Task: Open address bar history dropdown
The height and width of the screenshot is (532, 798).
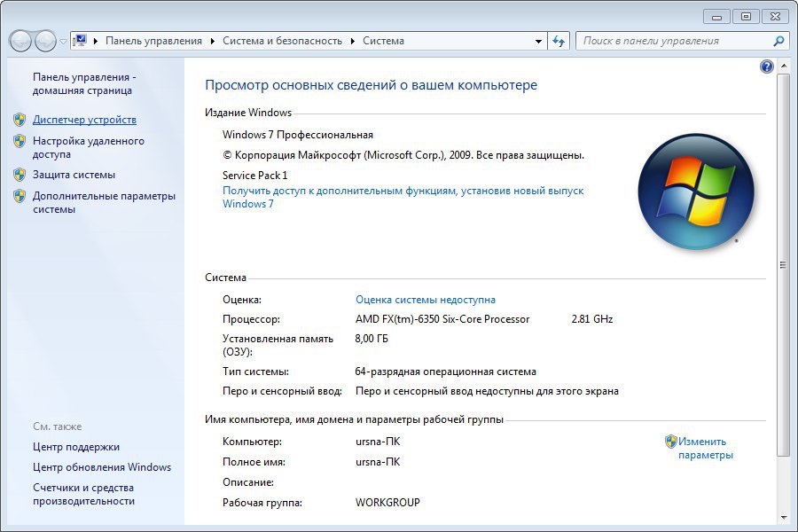Action: (538, 42)
